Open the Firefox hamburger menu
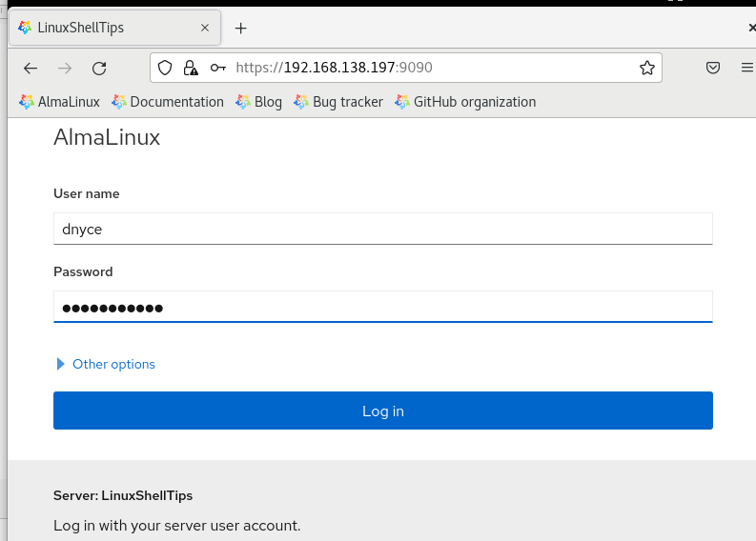 pyautogui.click(x=747, y=68)
